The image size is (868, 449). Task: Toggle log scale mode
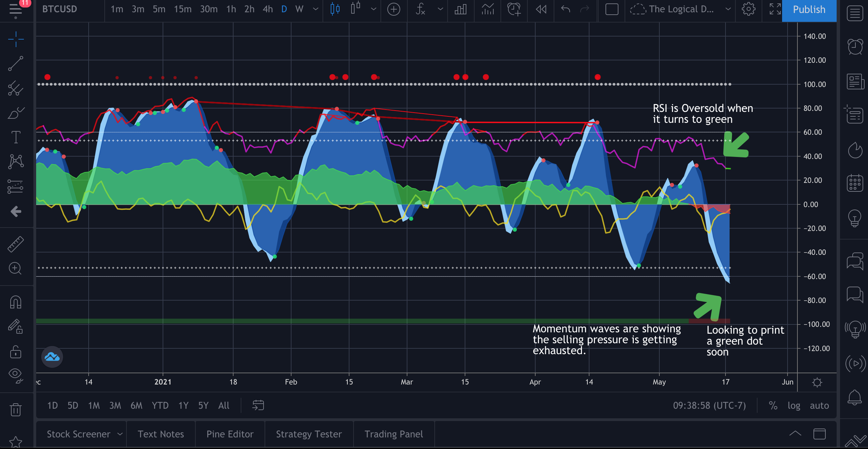pos(794,405)
